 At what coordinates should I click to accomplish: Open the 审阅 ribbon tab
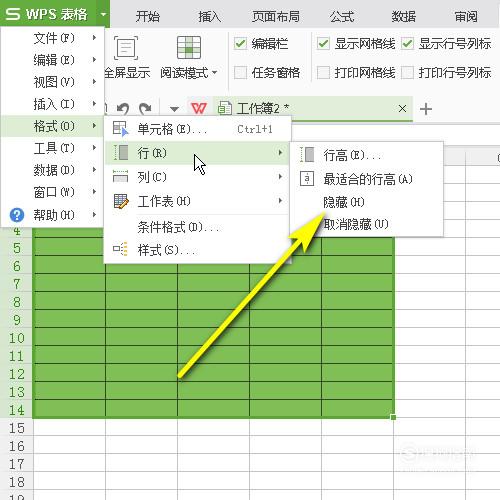(466, 16)
